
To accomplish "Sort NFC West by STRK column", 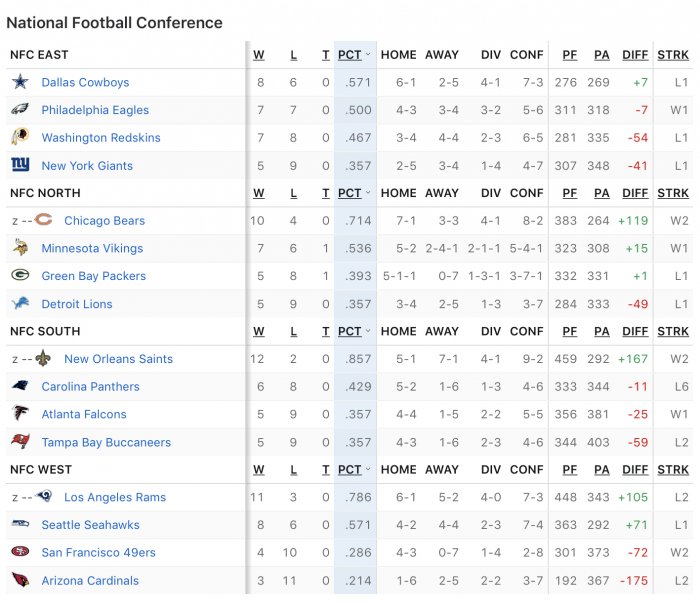I will point(673,470).
